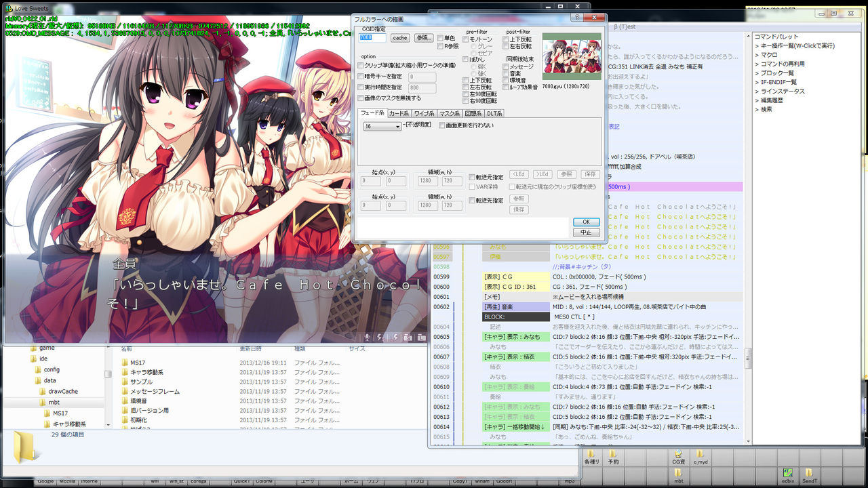Cancel the dialog with 中止

pos(586,232)
